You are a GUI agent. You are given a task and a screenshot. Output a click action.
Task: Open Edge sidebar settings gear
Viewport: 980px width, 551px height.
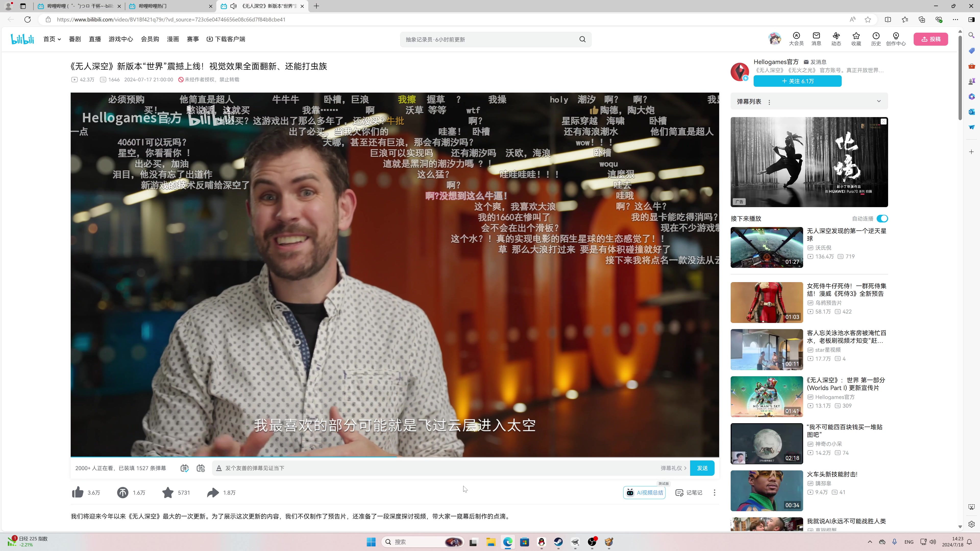point(971,524)
